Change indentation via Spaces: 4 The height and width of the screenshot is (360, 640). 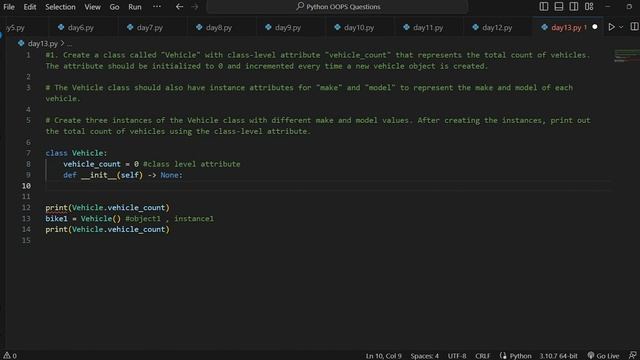(424, 356)
